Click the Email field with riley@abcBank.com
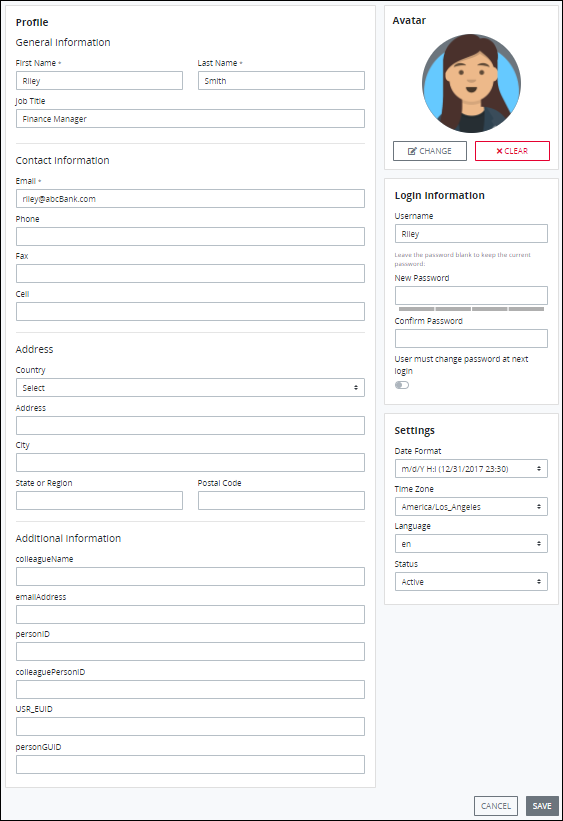563x821 pixels. [x=190, y=199]
